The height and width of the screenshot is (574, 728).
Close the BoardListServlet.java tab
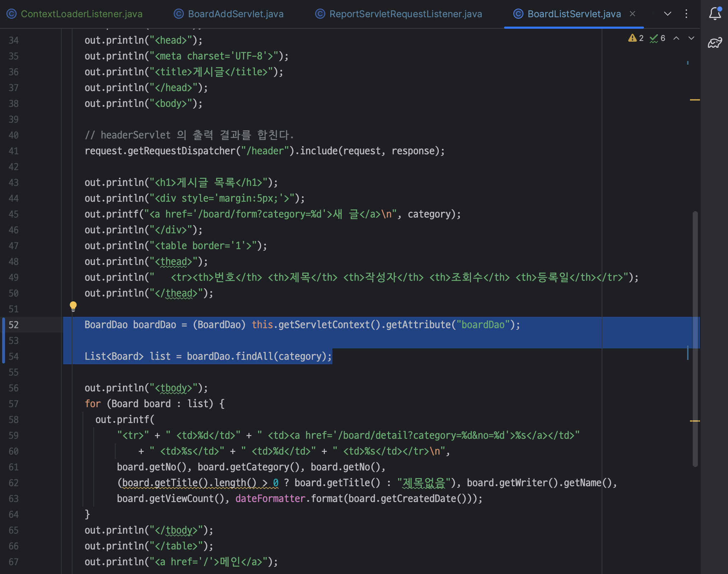(x=633, y=14)
